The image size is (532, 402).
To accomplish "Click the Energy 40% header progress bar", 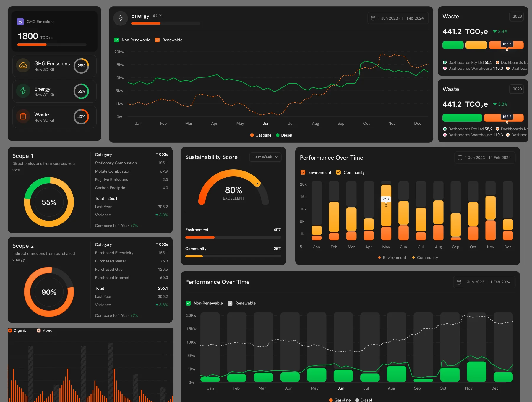I will pyautogui.click(x=166, y=23).
